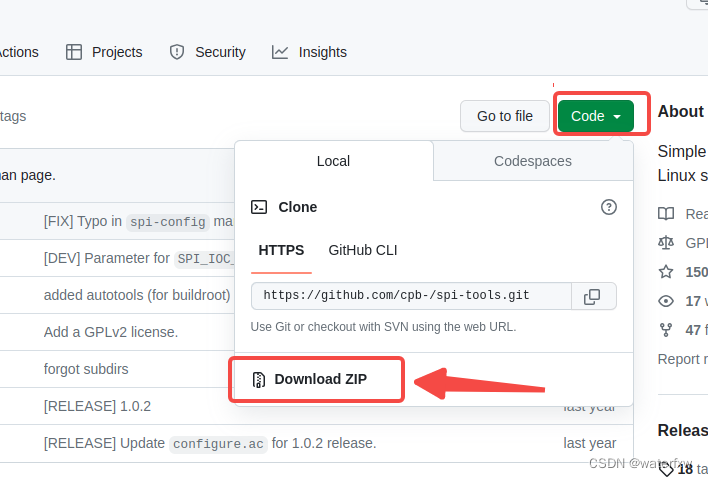Click the stars icon in About
Viewport: 708px width, 478px height.
666,272
